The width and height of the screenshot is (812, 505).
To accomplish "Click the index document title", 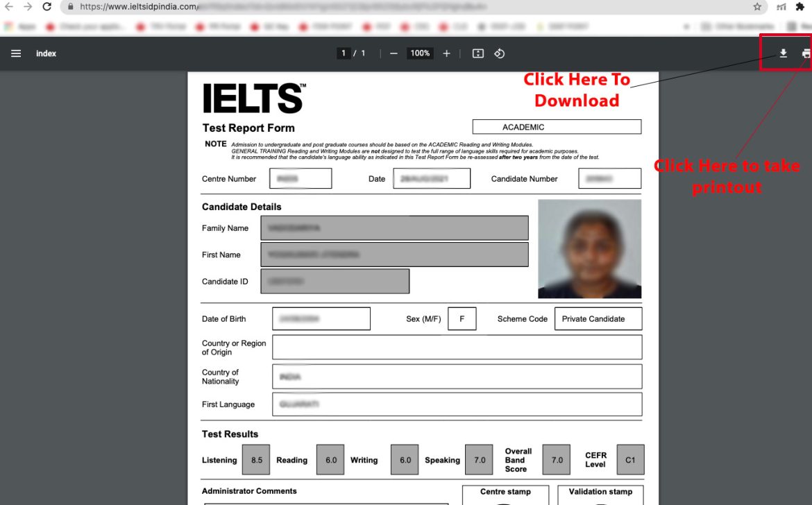I will 46,53.
